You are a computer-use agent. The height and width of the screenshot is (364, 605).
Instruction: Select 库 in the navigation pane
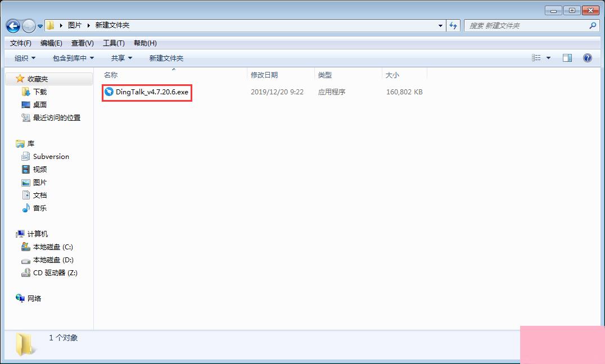coord(31,143)
